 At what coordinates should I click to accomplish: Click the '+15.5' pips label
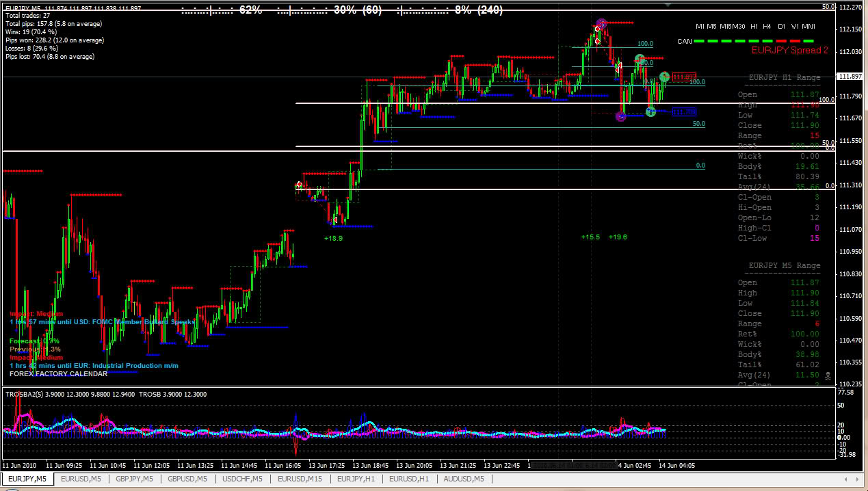point(590,237)
